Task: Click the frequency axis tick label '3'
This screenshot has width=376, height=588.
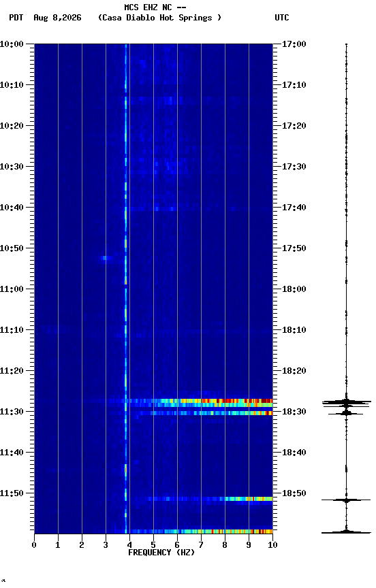Action: pos(106,545)
